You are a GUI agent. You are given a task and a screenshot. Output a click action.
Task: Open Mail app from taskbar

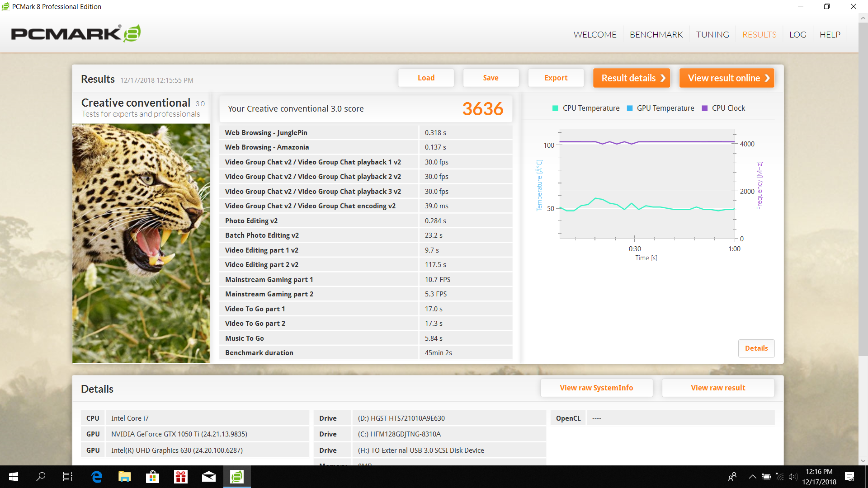point(209,477)
